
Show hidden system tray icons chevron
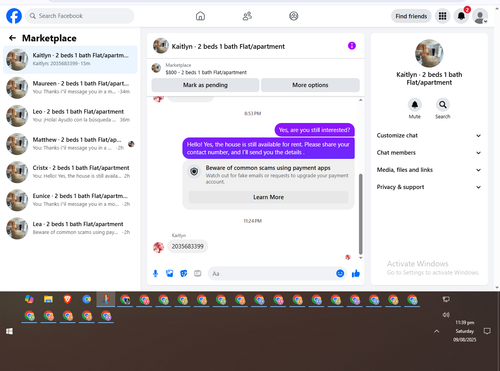coord(437,331)
